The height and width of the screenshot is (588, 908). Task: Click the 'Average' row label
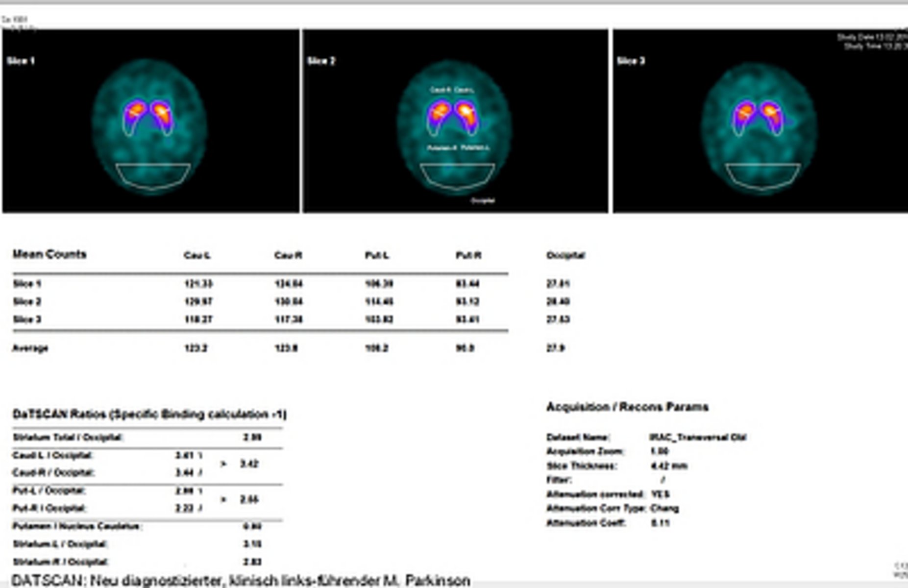click(x=30, y=348)
